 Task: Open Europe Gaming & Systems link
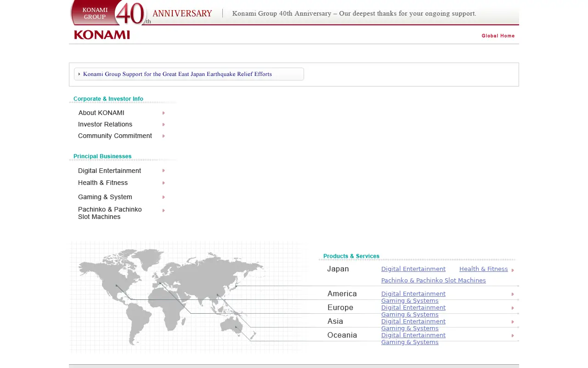click(x=410, y=315)
